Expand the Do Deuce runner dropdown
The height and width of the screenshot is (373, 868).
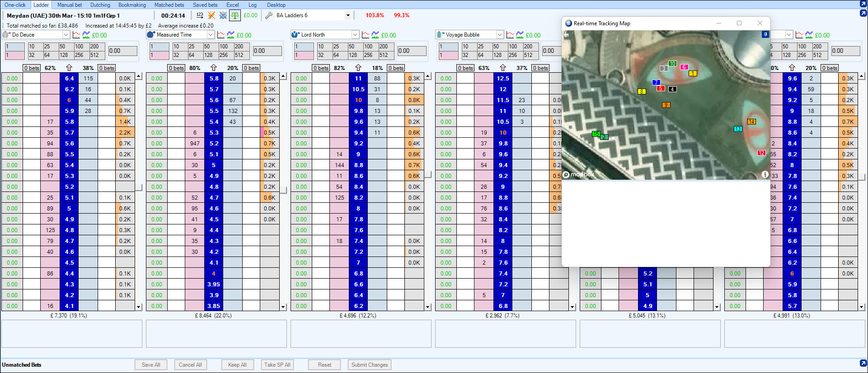click(x=66, y=35)
